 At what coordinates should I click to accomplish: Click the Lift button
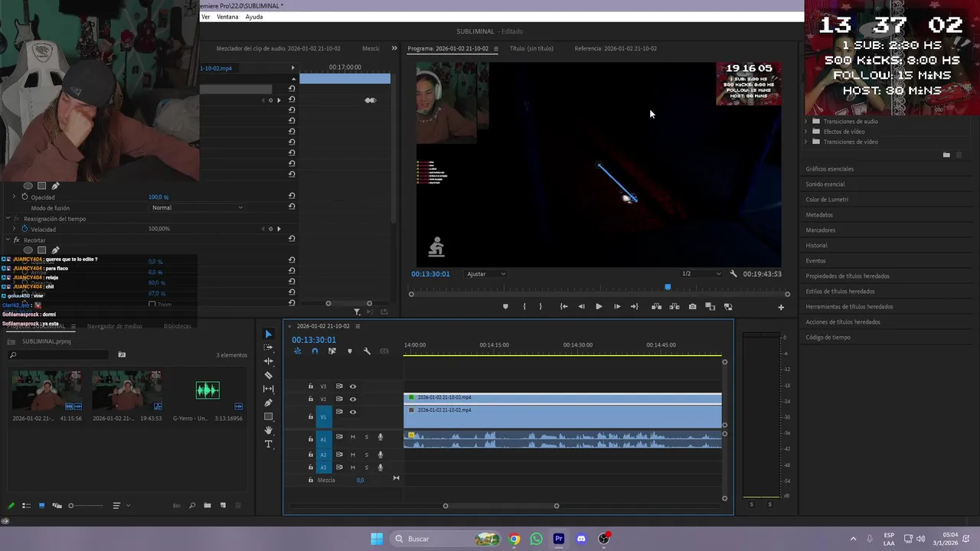(656, 307)
